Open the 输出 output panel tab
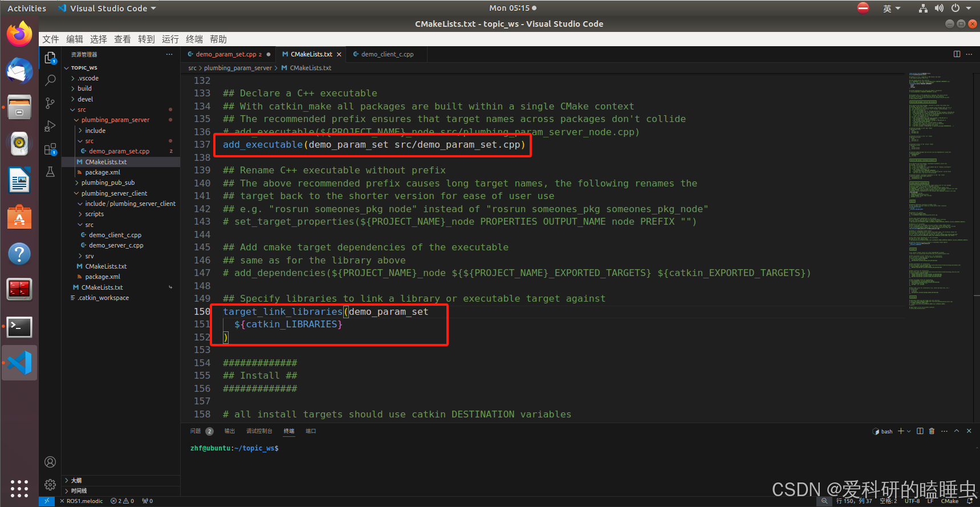980x507 pixels. tap(230, 431)
